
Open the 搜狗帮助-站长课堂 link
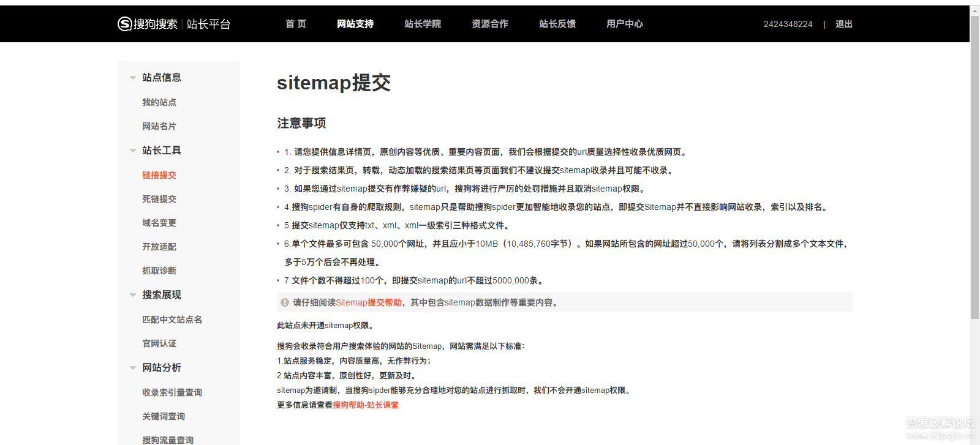click(x=366, y=405)
